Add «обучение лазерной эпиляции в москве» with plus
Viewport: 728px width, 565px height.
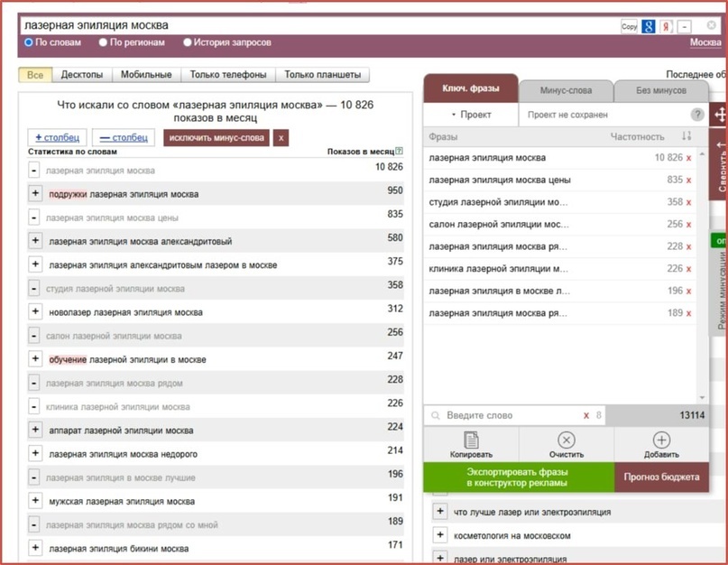(x=35, y=358)
